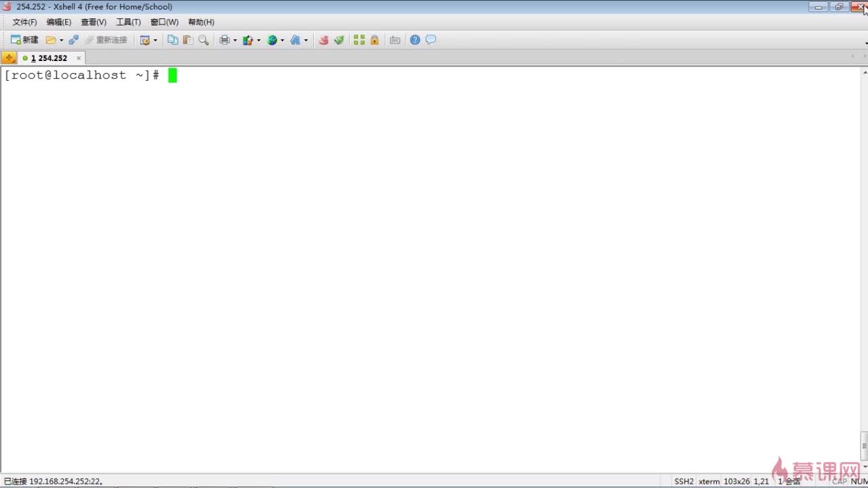Click the full screen grid icon
The image size is (868, 488).
(359, 40)
